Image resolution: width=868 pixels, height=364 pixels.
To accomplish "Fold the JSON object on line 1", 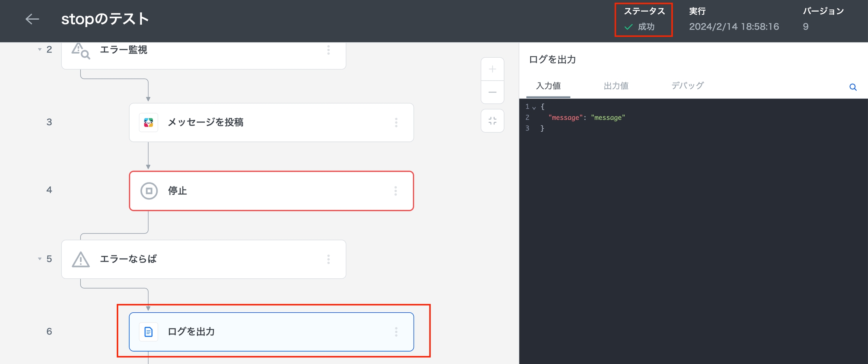I will click(534, 108).
